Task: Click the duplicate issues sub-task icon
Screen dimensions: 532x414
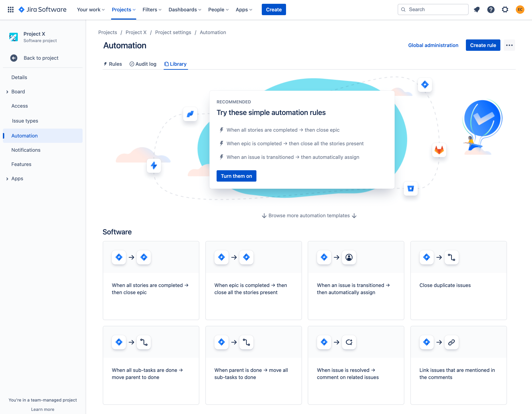Action: [x=451, y=258]
